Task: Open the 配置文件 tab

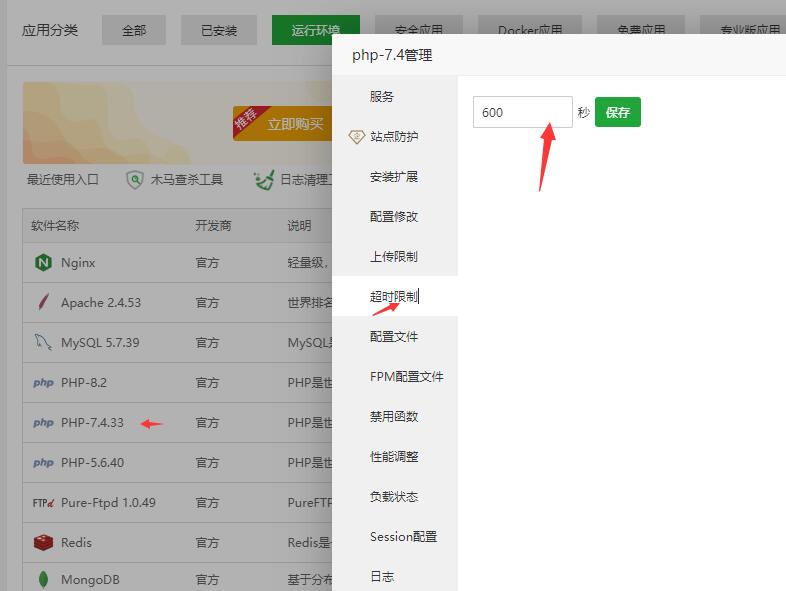Action: click(395, 336)
